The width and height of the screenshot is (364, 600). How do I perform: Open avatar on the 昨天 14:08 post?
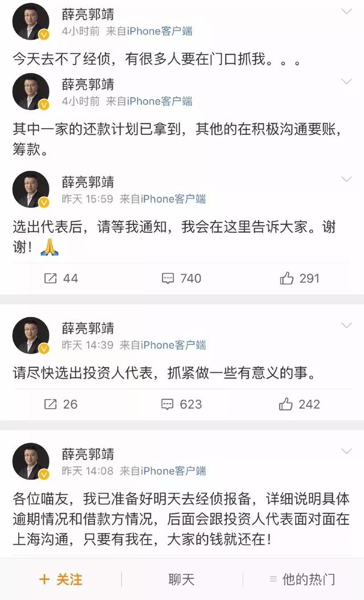pyautogui.click(x=31, y=462)
